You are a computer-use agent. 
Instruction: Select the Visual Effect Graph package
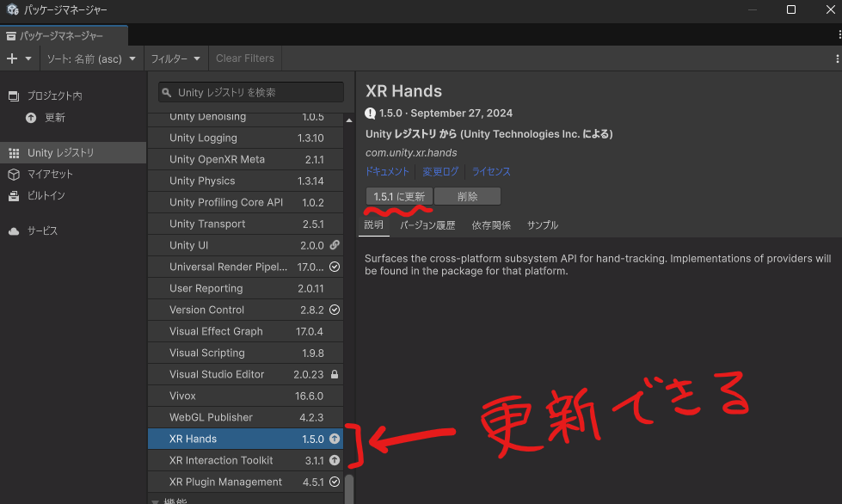245,331
